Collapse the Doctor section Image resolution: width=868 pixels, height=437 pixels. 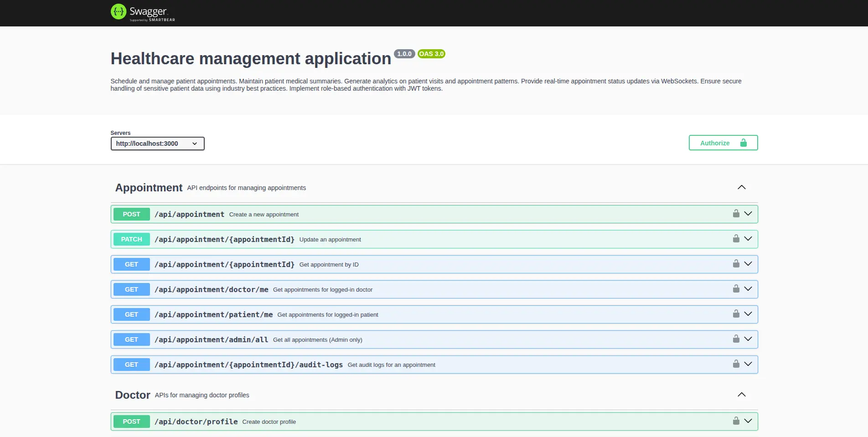click(x=742, y=395)
